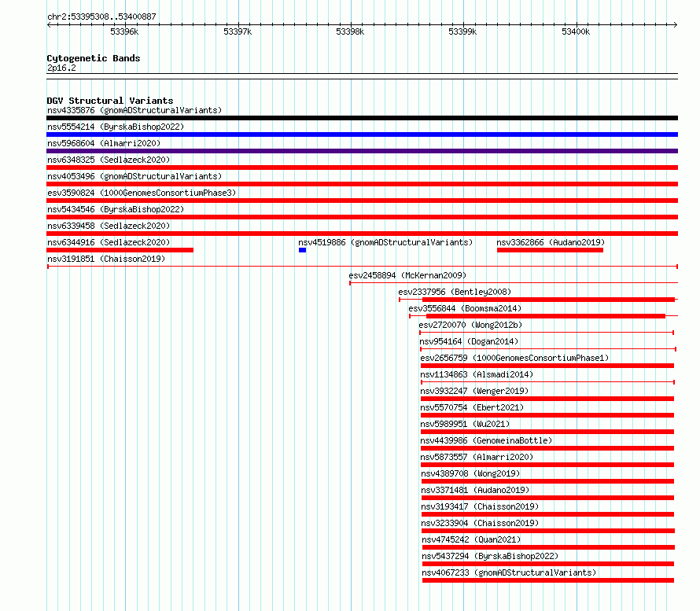Open the nsv4053496 gnomADStructuralVariants entry
The height and width of the screenshot is (611, 700).
pos(134,176)
